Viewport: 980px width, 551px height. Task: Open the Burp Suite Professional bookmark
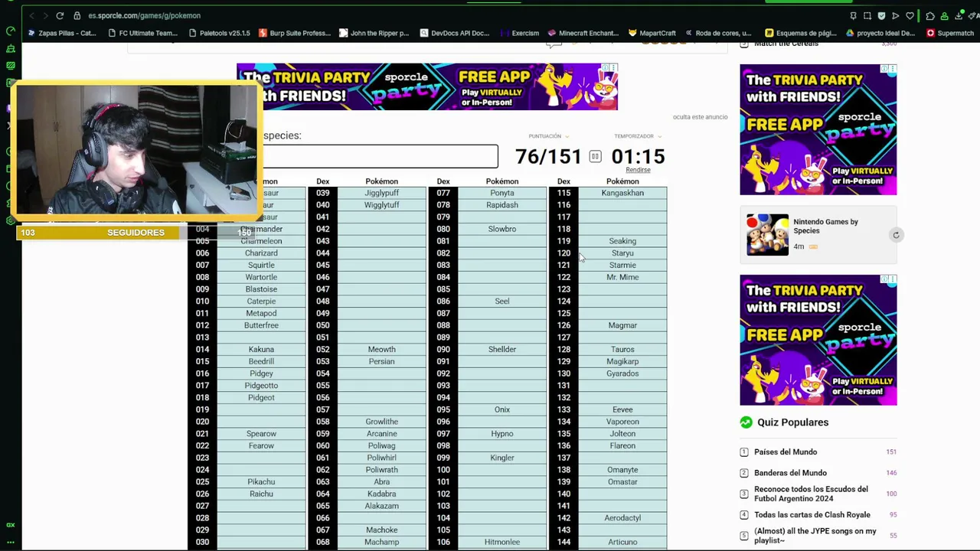tap(295, 33)
